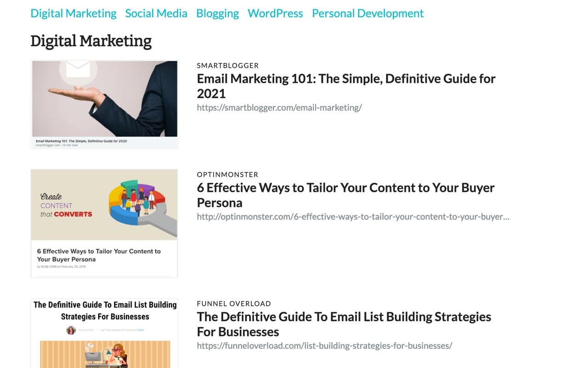The height and width of the screenshot is (368, 588).
Task: Click the author avatar in Funnel Overload thumbnail
Action: pyautogui.click(x=71, y=330)
